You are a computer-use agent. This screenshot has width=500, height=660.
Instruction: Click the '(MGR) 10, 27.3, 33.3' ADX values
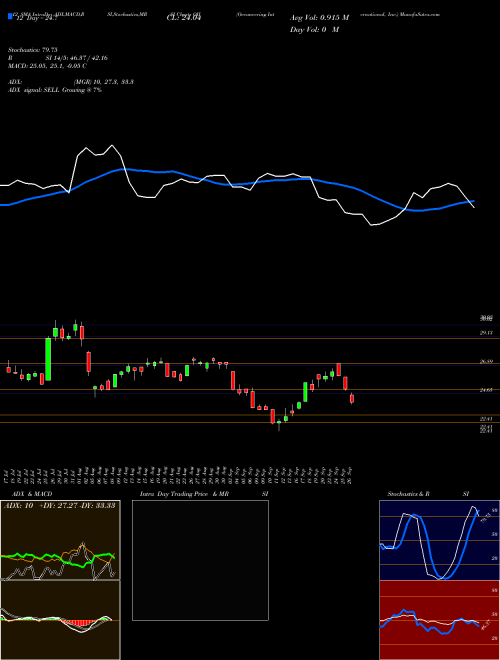104,82
